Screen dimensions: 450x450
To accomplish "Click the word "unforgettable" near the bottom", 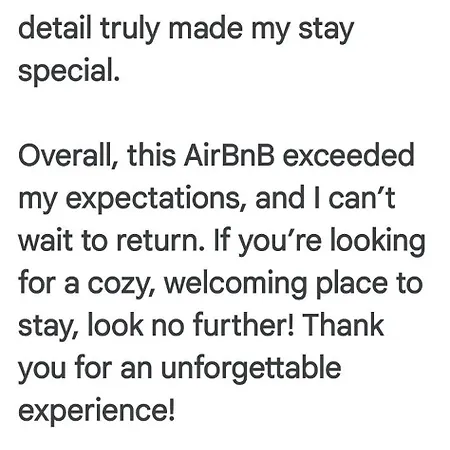I will tap(251, 369).
